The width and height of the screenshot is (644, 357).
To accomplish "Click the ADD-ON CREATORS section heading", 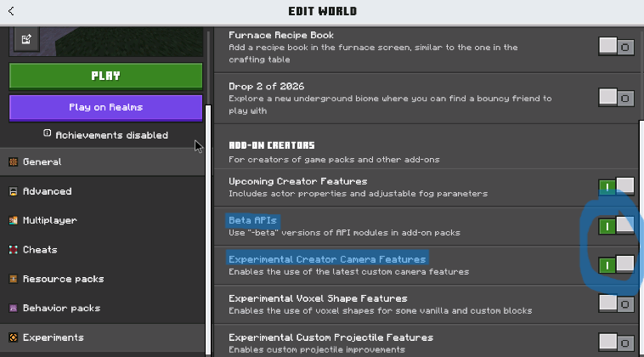I will click(x=272, y=145).
